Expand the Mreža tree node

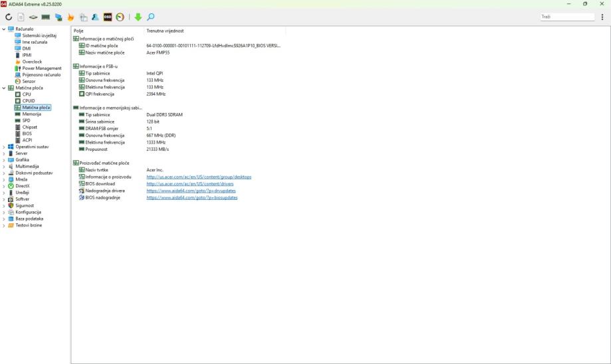[x=4, y=180]
